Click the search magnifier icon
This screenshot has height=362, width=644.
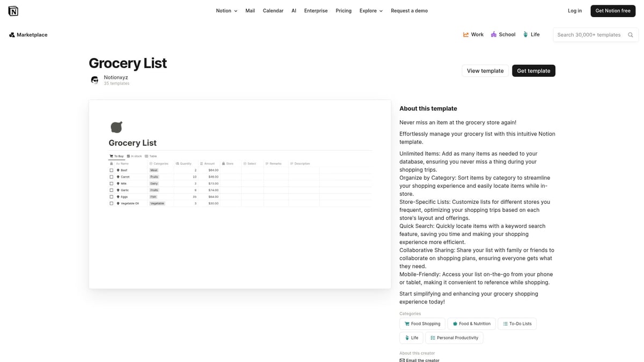pyautogui.click(x=630, y=34)
